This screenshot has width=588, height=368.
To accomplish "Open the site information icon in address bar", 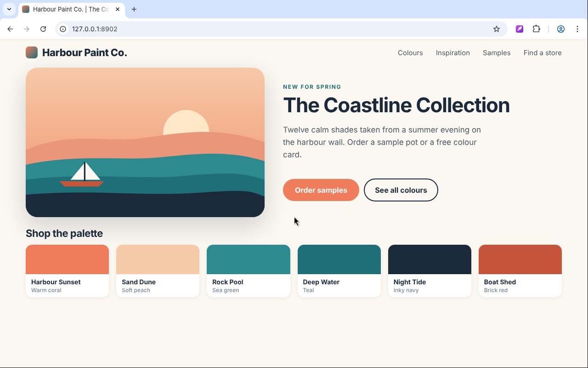I will tap(63, 29).
